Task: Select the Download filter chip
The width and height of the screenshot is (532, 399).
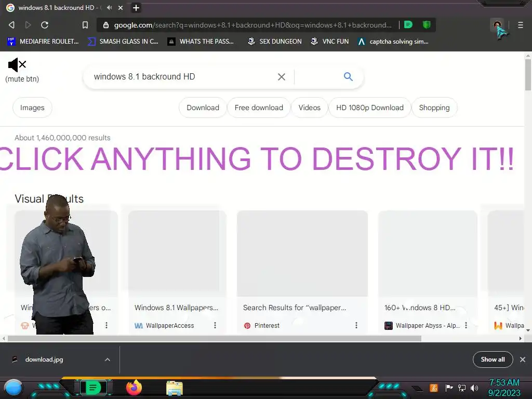Action: (203, 108)
